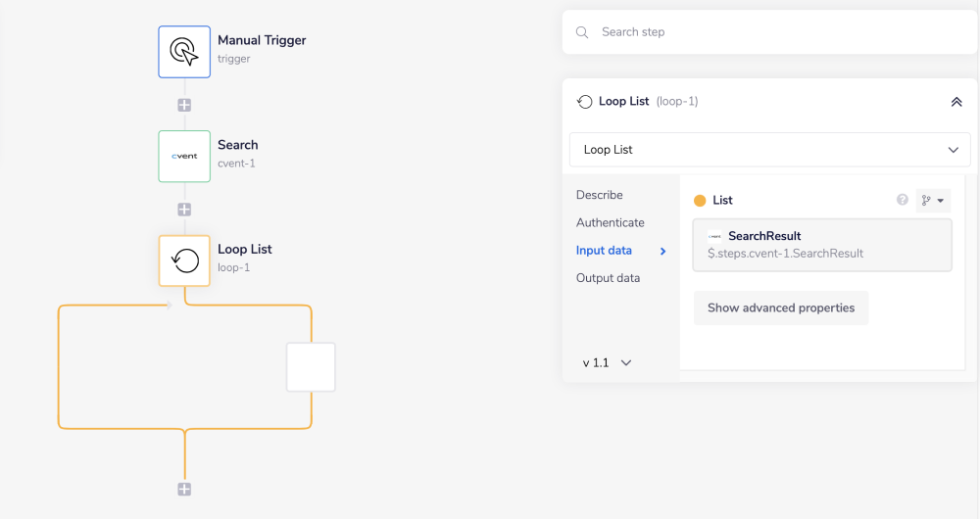Click the Search step input field
980x520 pixels.
click(774, 32)
